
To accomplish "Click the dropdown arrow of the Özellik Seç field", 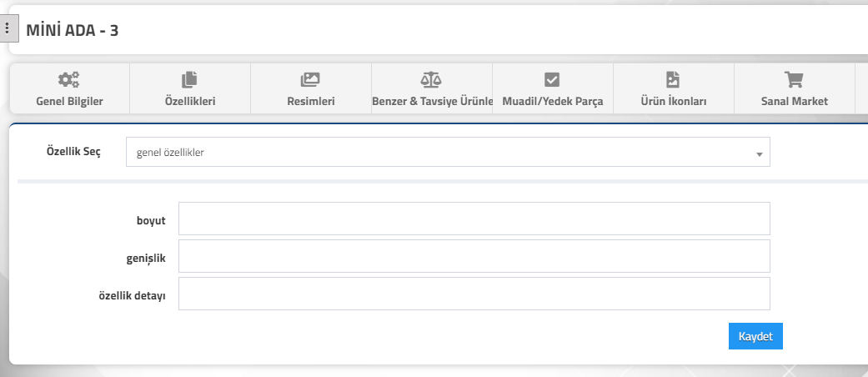I will (760, 154).
